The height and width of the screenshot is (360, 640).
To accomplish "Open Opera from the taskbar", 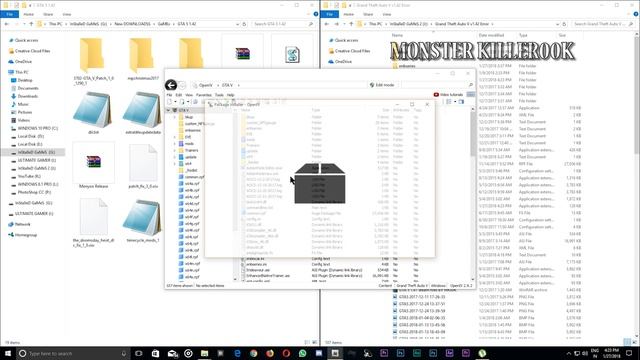I will click(x=286, y=353).
